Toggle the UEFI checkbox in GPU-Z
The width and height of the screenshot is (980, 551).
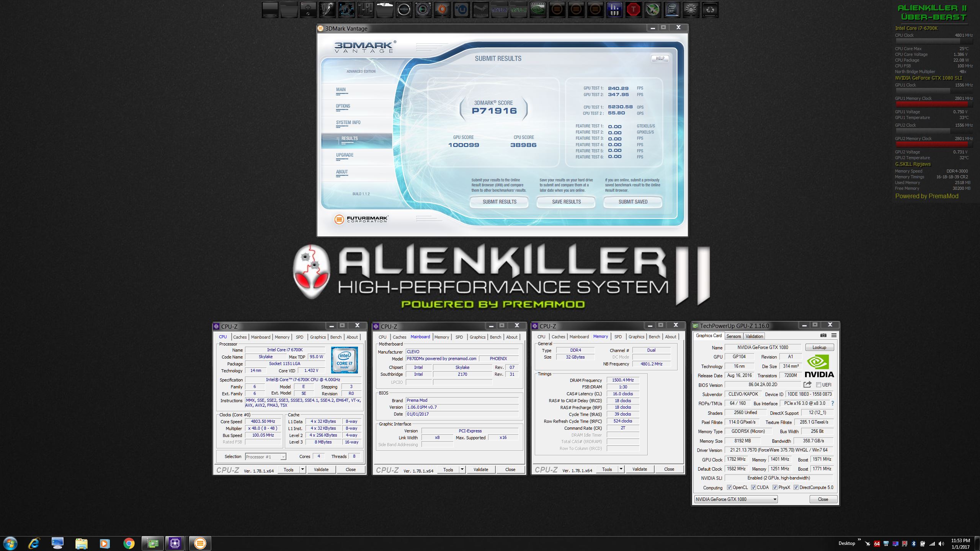818,385
